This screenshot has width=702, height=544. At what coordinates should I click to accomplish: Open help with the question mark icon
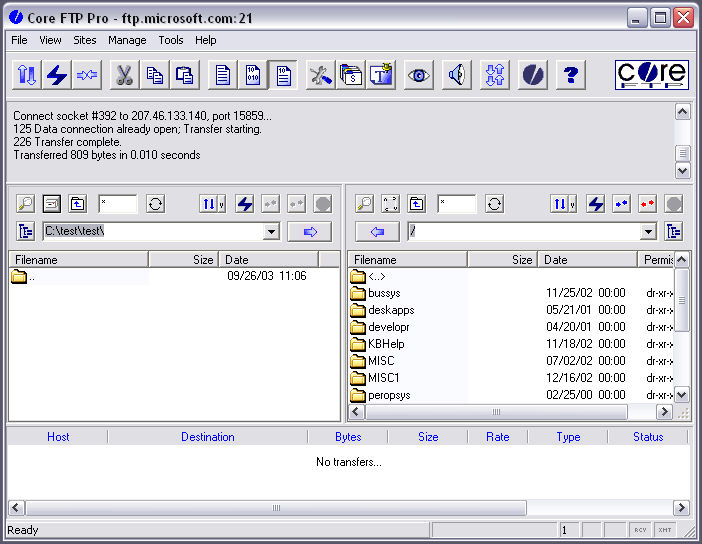(570, 75)
